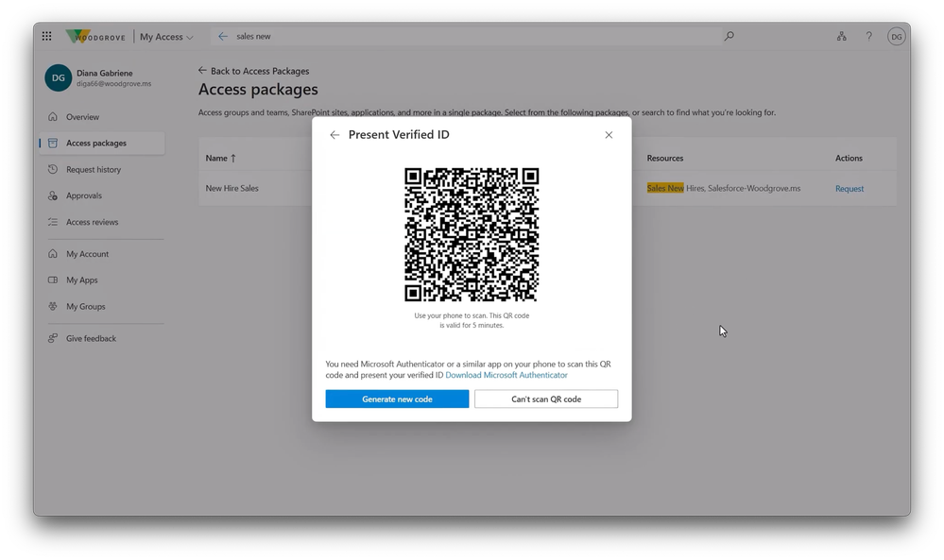This screenshot has width=944, height=560.
Task: Click Give feedback in the sidebar
Action: click(x=102, y=339)
